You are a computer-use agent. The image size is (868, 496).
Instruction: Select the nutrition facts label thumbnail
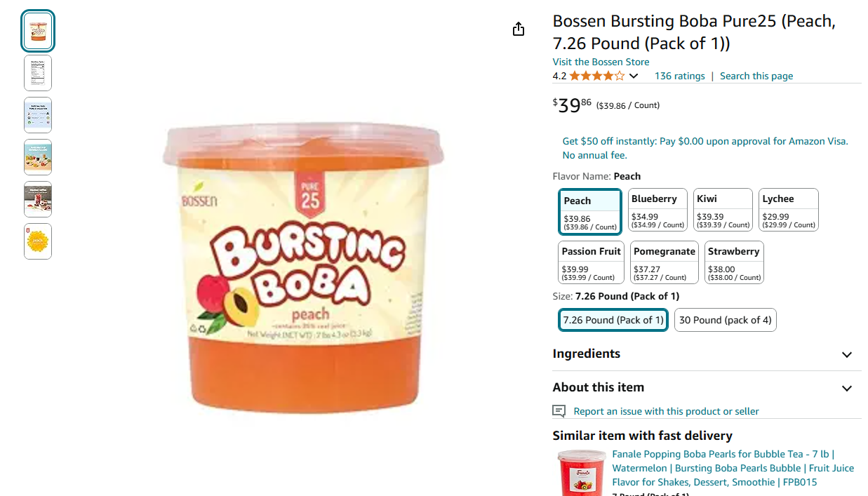38,73
